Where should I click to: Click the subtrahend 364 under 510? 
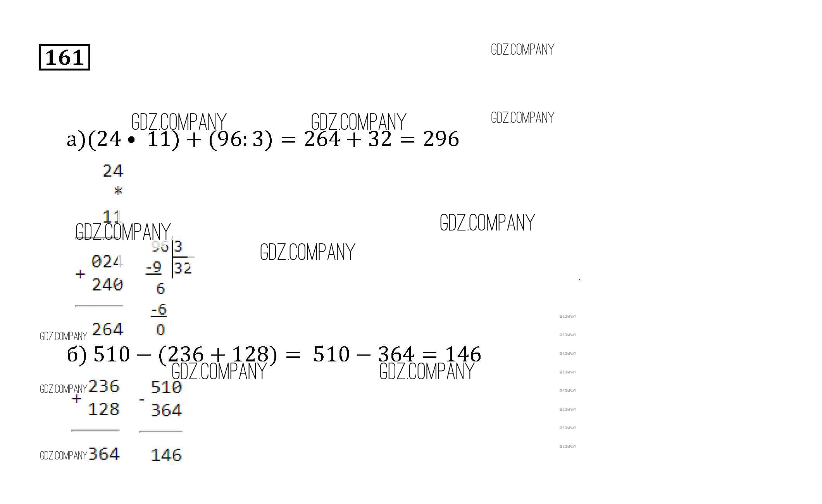(166, 410)
